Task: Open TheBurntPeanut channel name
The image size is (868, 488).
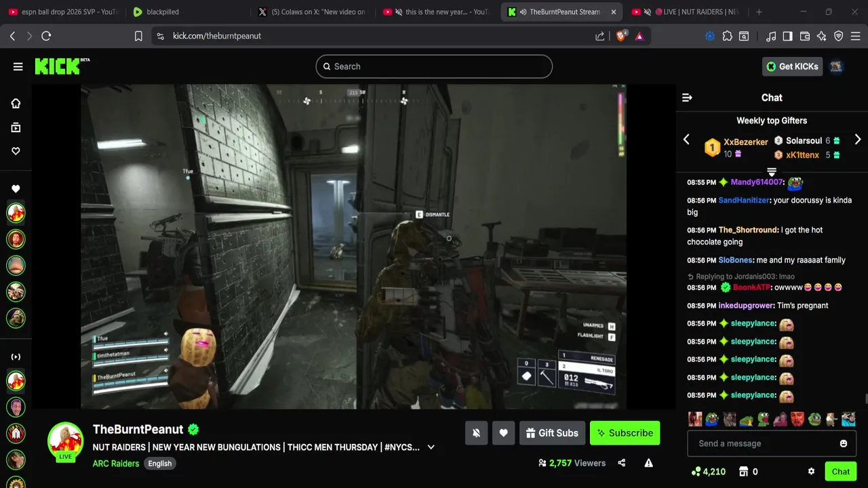Action: pos(138,429)
